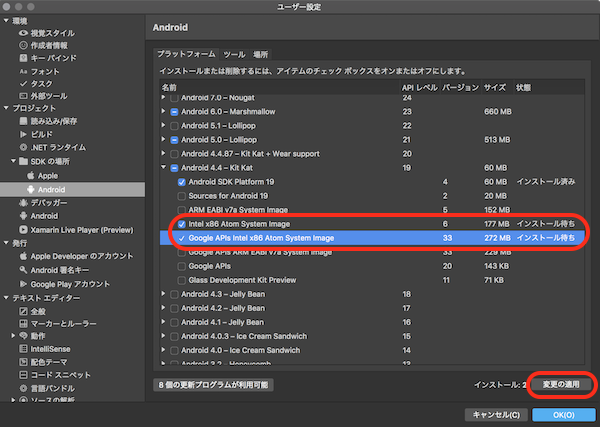Select the 動作 icon

click(x=23, y=336)
